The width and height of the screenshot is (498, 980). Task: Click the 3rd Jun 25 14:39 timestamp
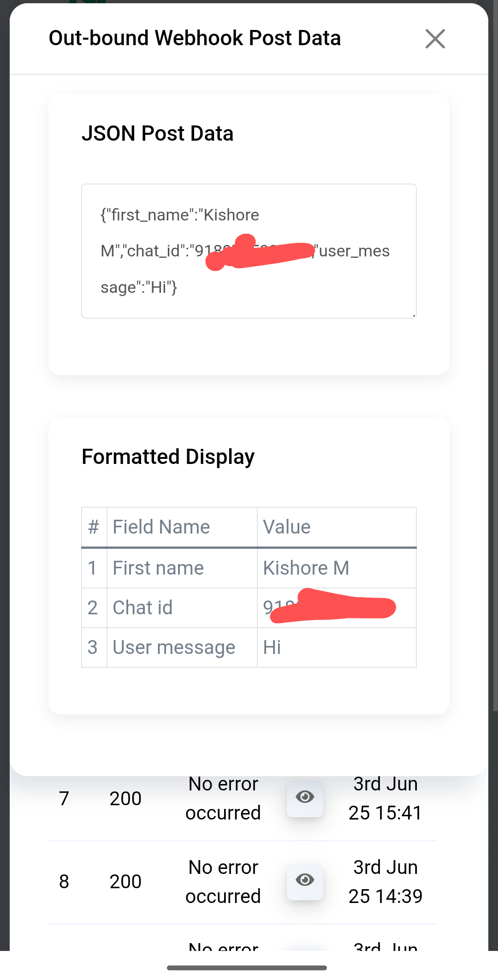coord(385,882)
